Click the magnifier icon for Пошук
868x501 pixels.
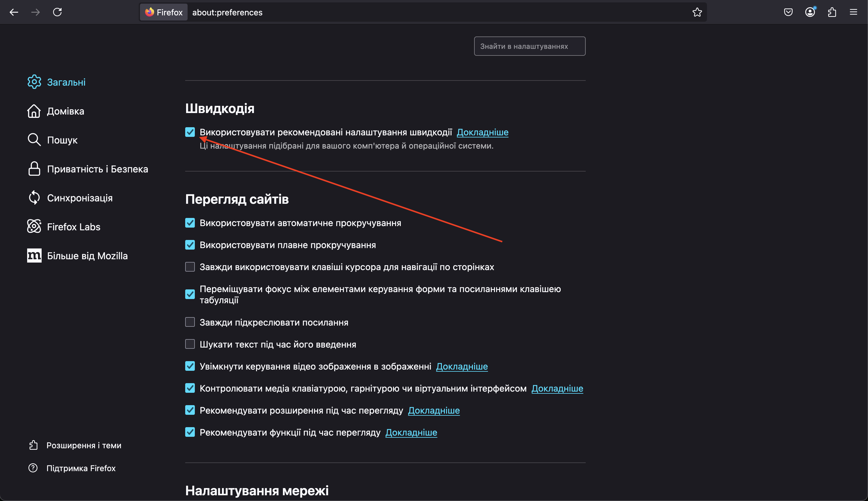(34, 140)
